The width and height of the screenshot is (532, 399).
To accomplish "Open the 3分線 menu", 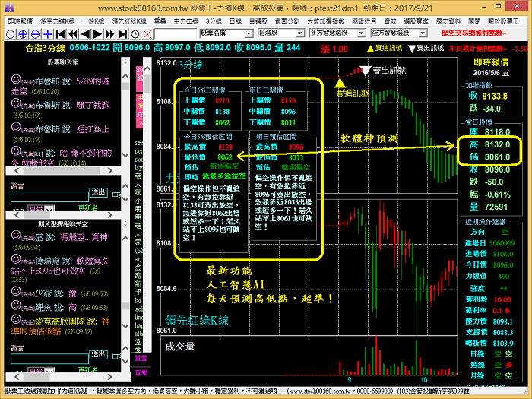I will coord(214,21).
